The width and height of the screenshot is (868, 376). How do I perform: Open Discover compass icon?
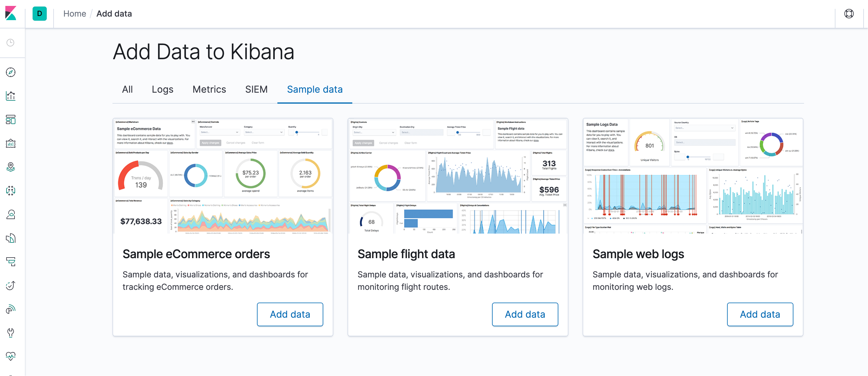tap(11, 72)
